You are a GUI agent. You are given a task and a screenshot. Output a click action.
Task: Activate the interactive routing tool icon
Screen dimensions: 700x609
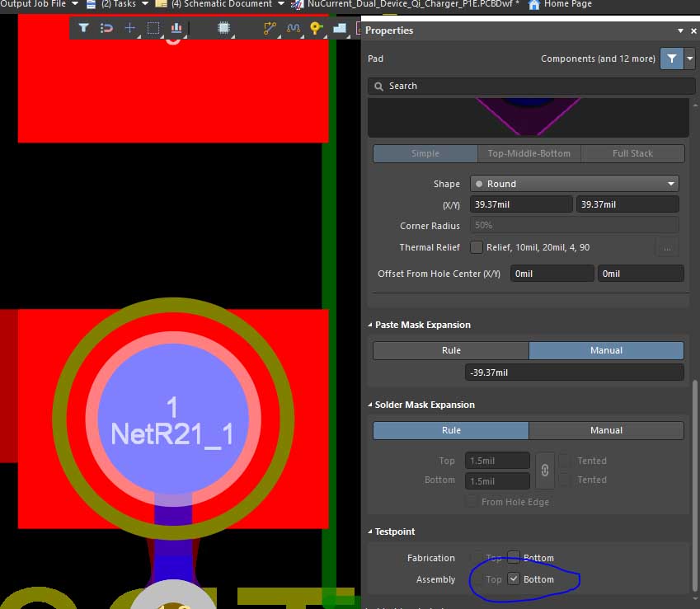tap(270, 28)
